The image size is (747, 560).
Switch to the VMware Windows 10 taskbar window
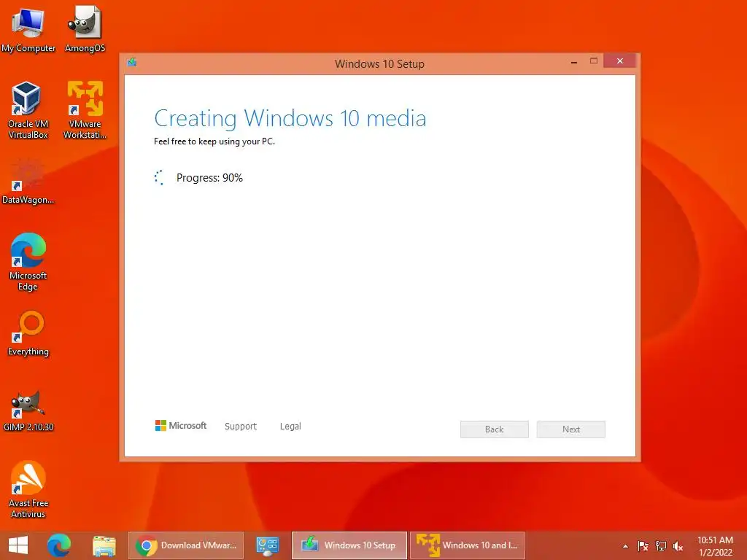click(x=468, y=545)
